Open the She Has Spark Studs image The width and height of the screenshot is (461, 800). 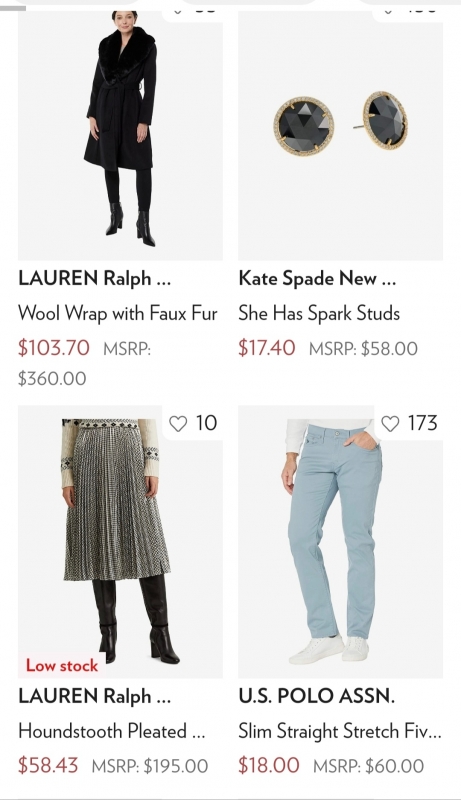(340, 136)
